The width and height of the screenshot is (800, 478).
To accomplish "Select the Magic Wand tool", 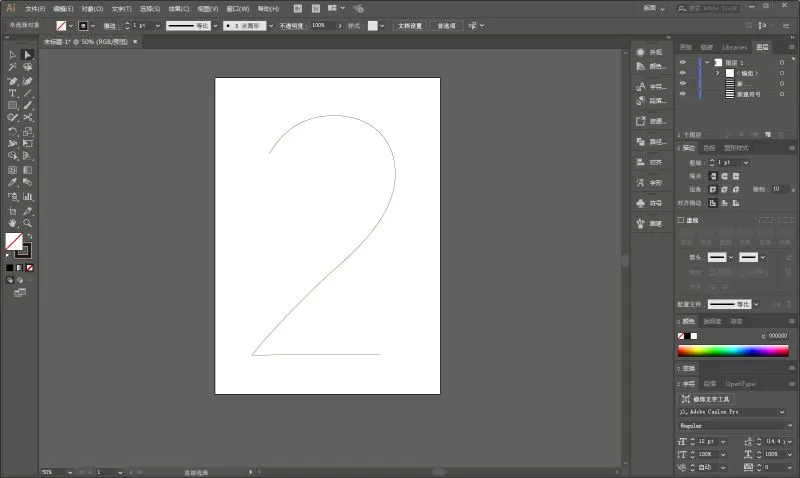I will [12, 67].
